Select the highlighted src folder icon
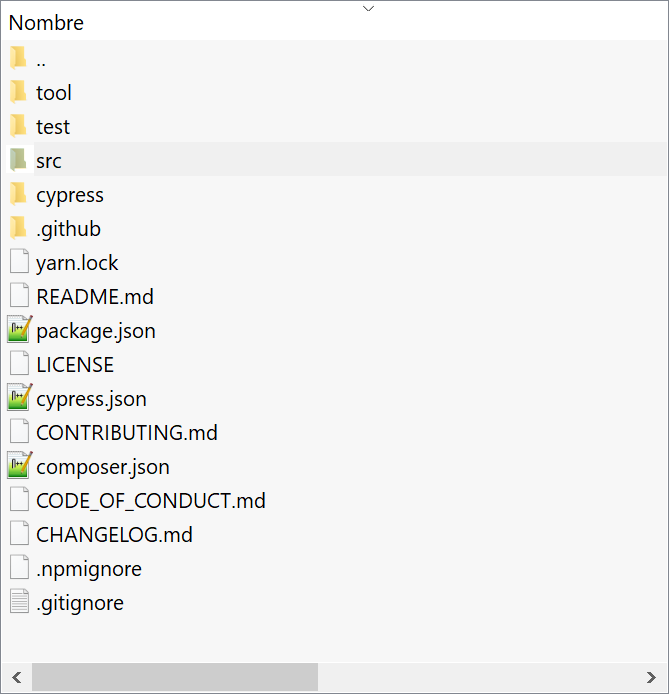The image size is (669, 694). point(18,160)
